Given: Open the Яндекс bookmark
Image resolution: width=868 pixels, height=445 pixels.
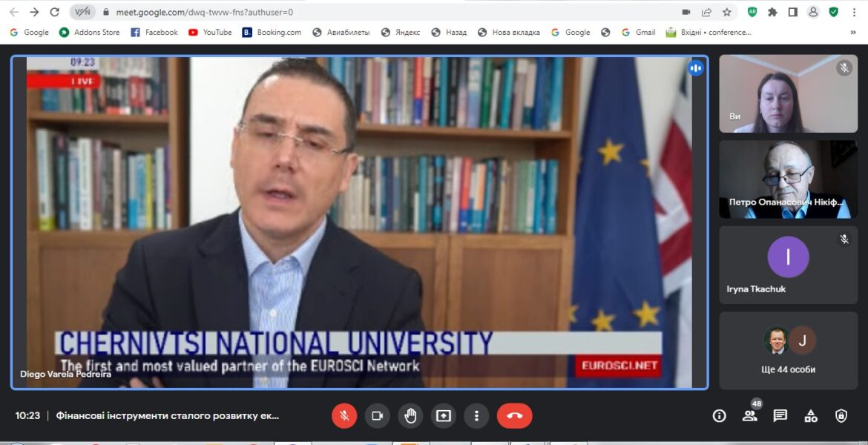Looking at the screenshot, I should [401, 33].
